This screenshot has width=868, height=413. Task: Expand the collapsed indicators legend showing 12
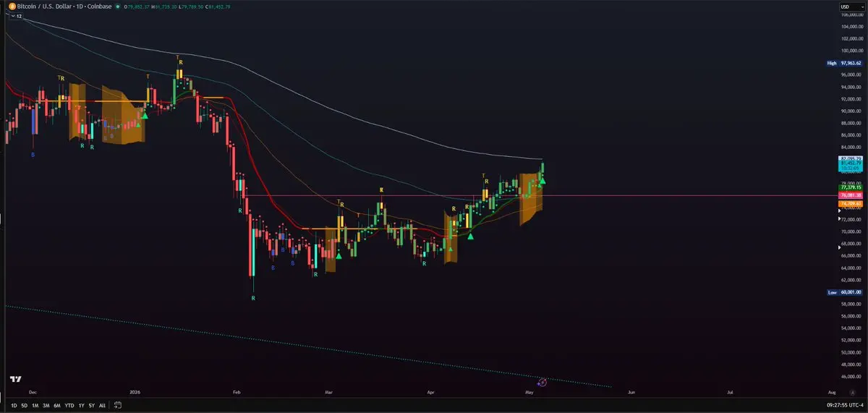[17, 16]
